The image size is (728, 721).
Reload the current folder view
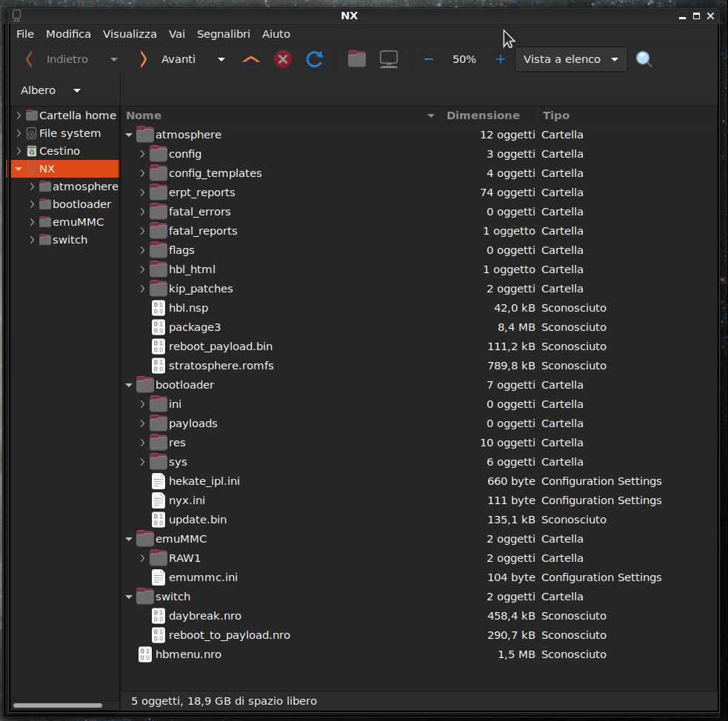click(x=314, y=59)
